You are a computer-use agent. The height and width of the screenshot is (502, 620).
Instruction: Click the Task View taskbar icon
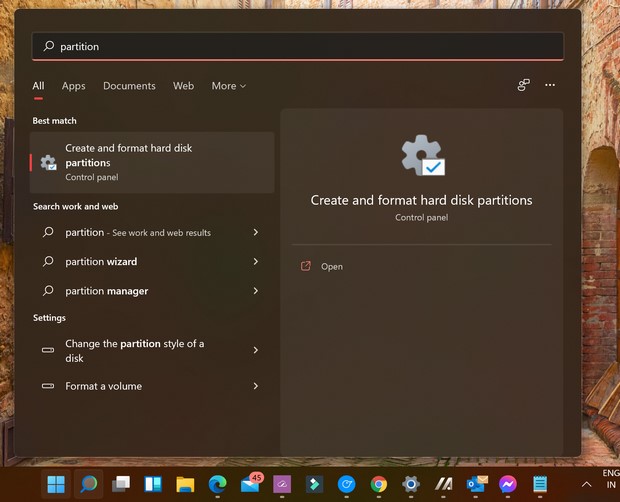click(x=121, y=485)
